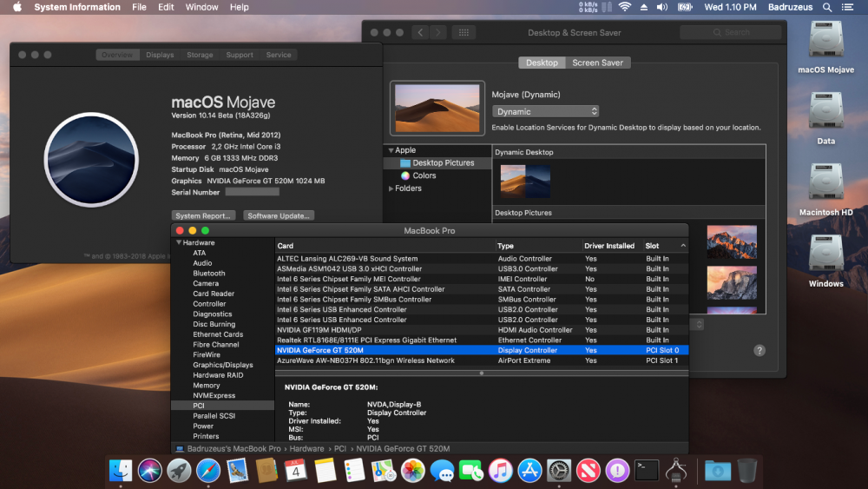Open Notes icon in Dock
Viewport: 868px width, 489px height.
(x=325, y=471)
